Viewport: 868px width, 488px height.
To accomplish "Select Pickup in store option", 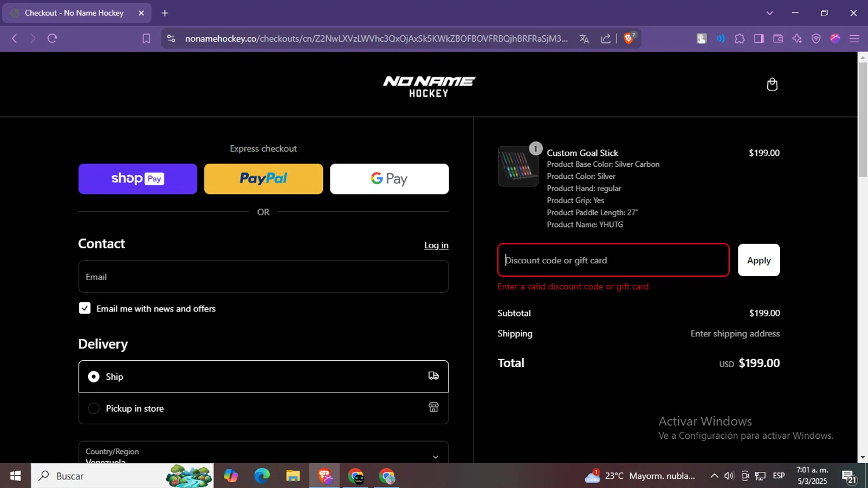I will click(x=263, y=408).
